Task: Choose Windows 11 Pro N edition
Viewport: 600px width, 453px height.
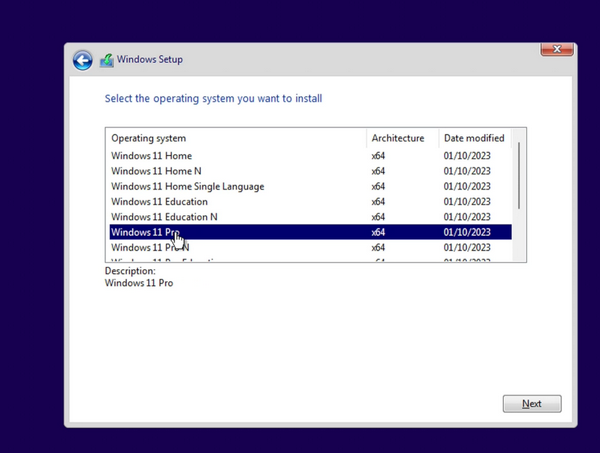Action: (150, 247)
